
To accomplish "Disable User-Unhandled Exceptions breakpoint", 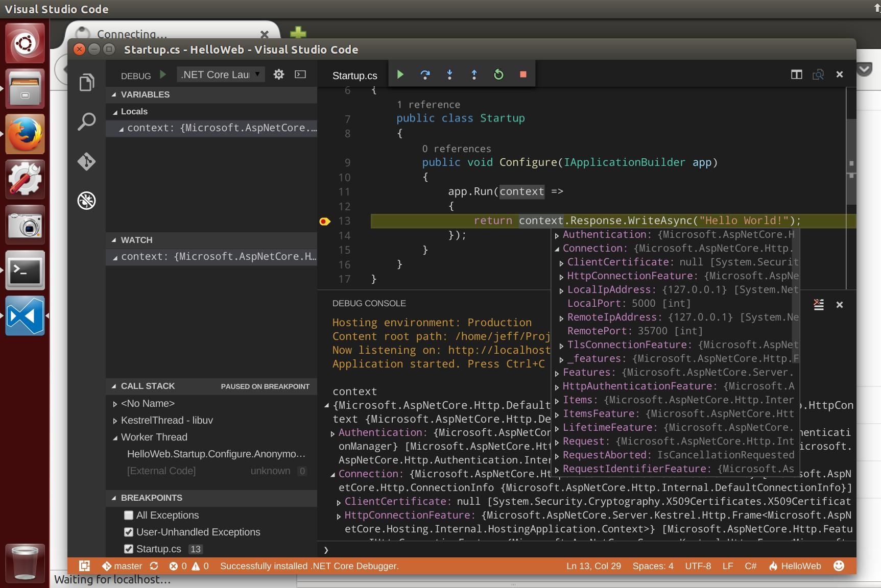I will [129, 532].
